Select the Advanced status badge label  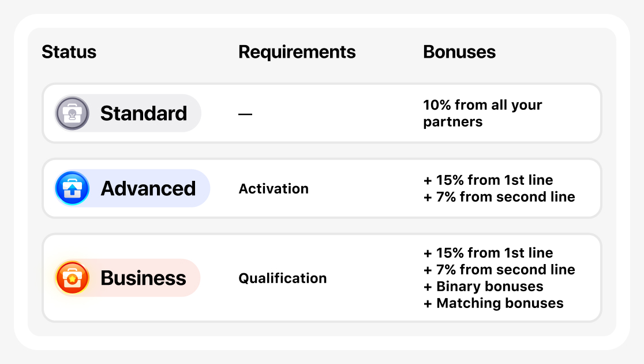(x=148, y=188)
